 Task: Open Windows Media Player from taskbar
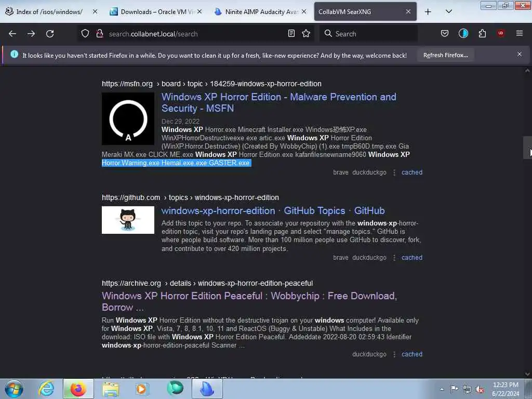(x=142, y=389)
